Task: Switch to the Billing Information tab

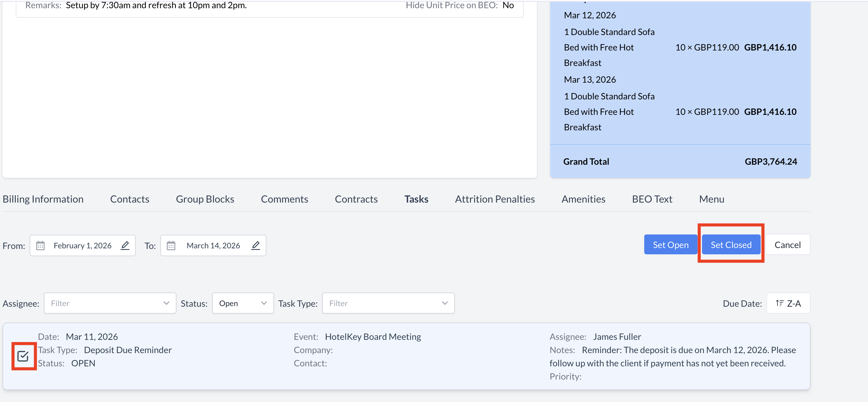Action: [43, 199]
